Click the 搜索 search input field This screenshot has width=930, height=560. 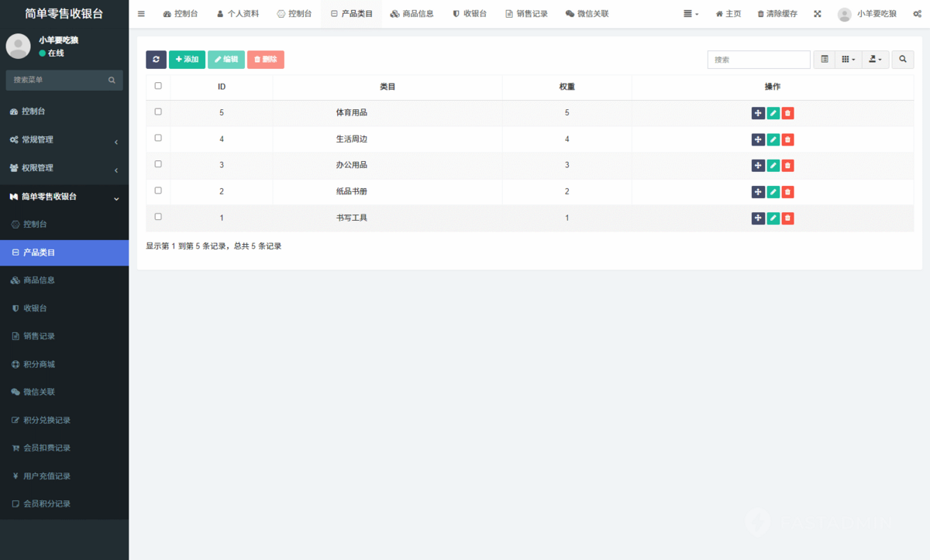coord(758,59)
